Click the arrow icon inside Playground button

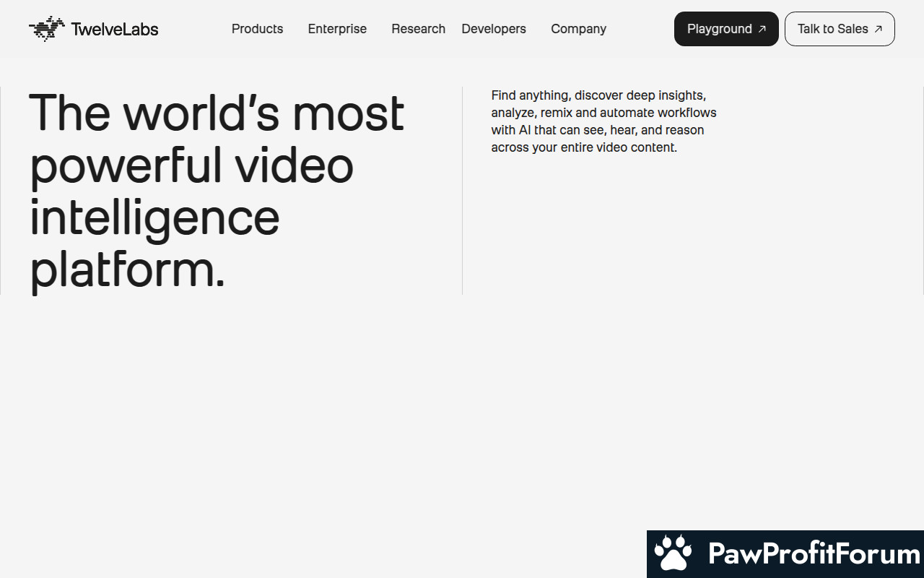[x=762, y=29]
